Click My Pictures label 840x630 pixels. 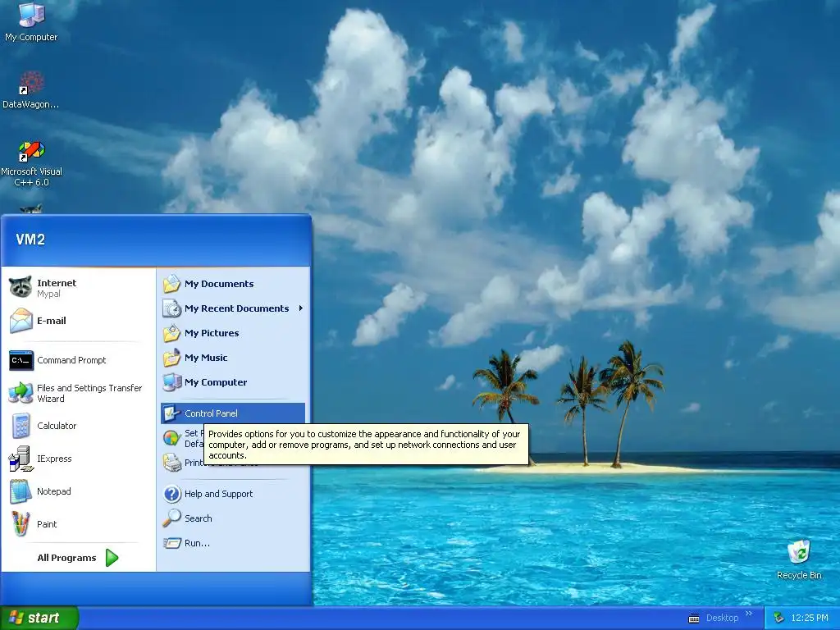[212, 333]
